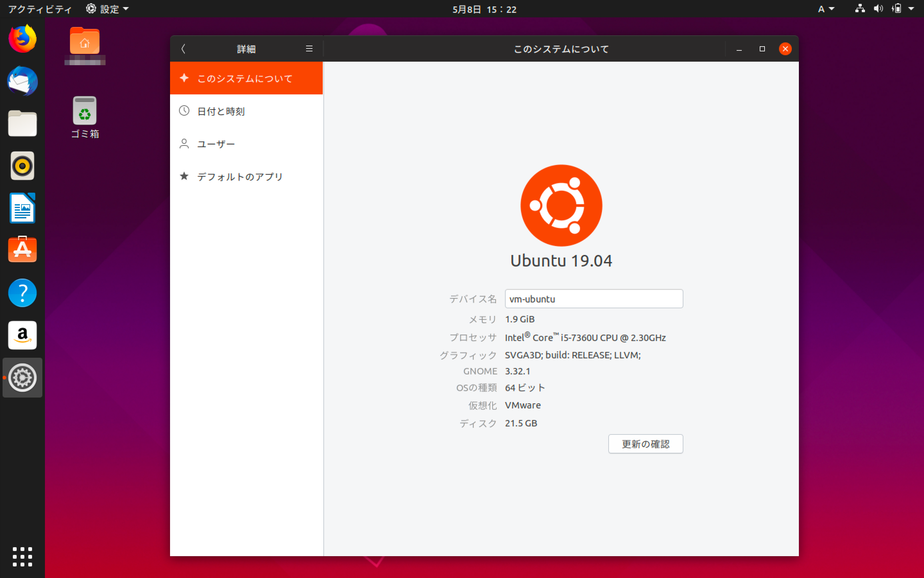
Task: Open the hamburger menu in the 詳細 header
Action: coord(309,48)
